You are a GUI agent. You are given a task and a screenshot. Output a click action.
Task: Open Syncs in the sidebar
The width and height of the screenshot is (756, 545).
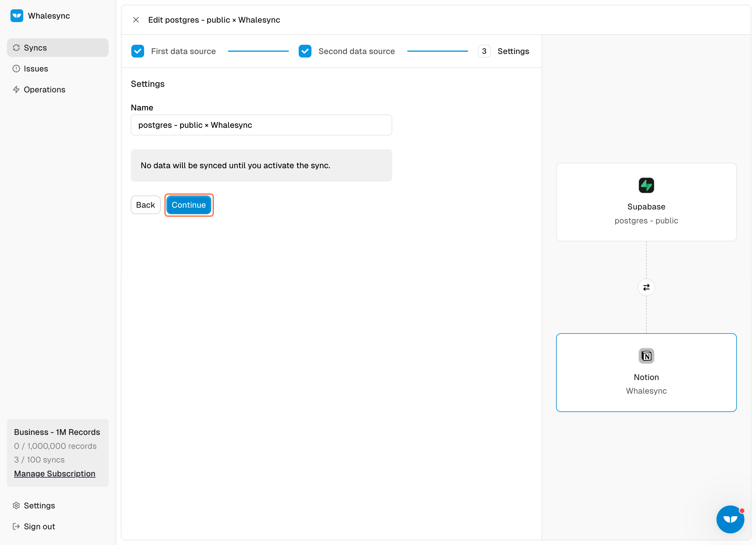point(58,48)
